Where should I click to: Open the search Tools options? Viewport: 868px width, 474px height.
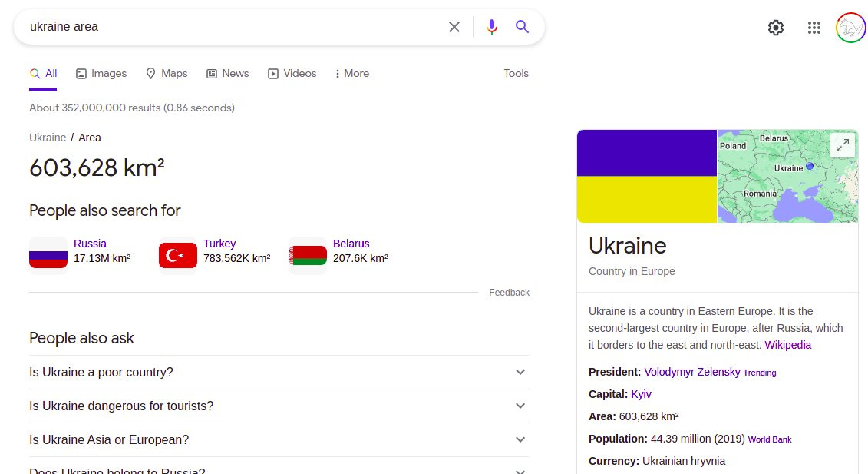click(x=516, y=73)
